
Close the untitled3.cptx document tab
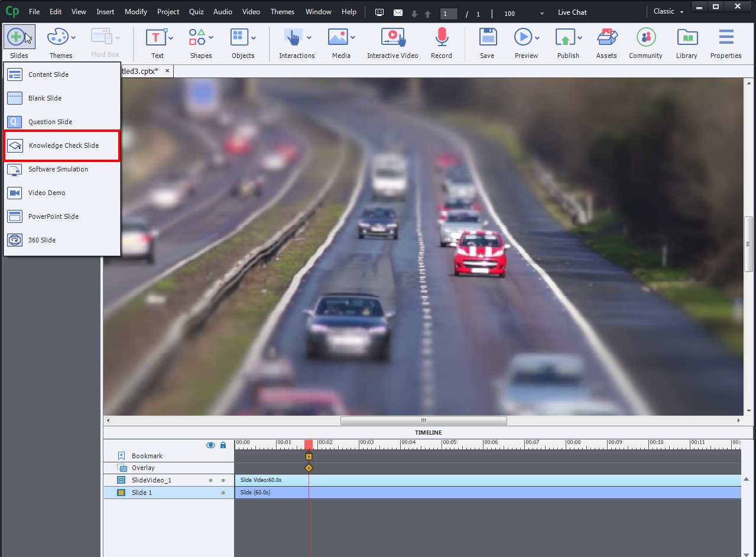(167, 71)
